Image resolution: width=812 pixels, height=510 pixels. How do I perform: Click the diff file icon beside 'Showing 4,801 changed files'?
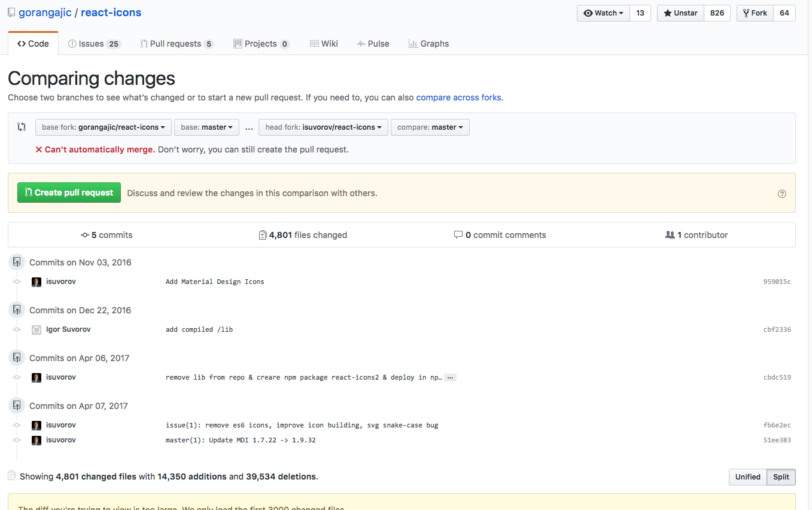click(11, 476)
